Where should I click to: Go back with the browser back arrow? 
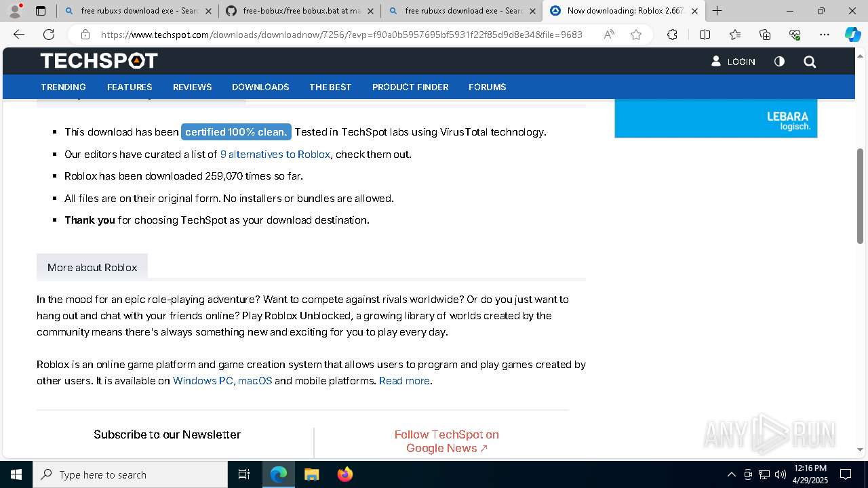tap(19, 35)
